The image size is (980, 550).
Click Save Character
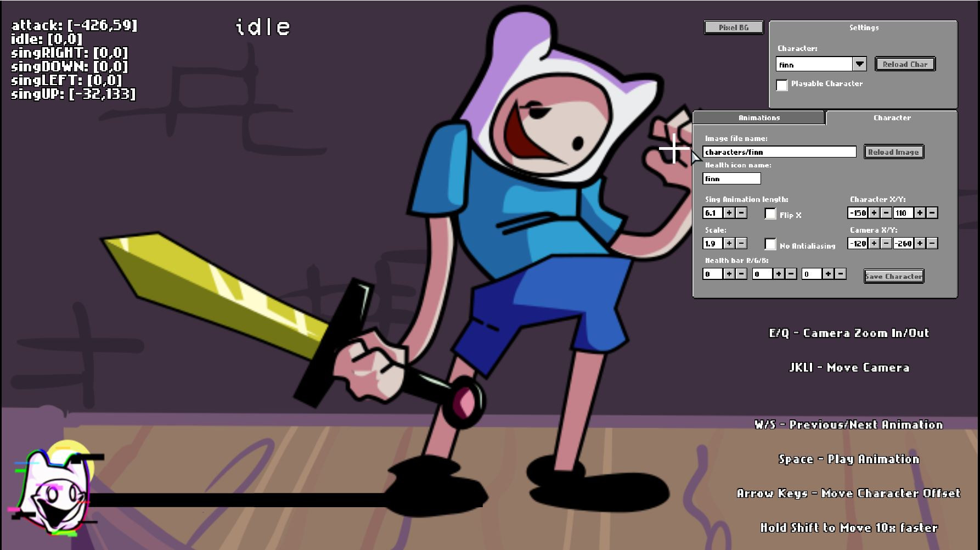pos(893,276)
